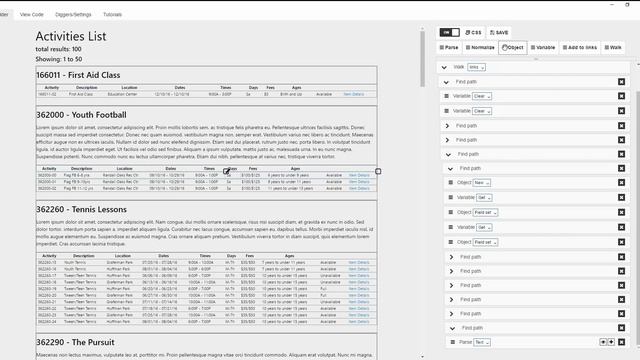This screenshot has height=360, width=640.
Task: Open the Walk 'links' dropdown
Action: [x=476, y=67]
